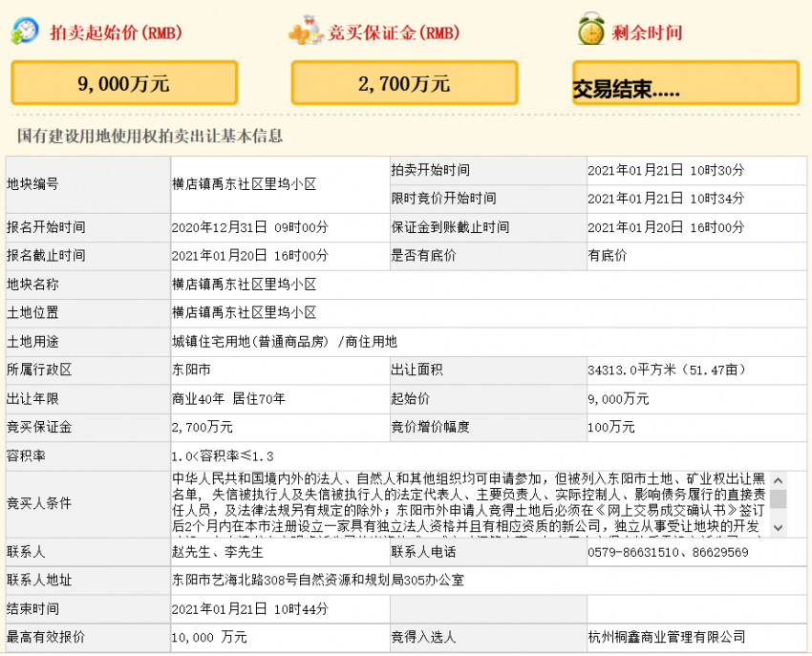Click winning bidder 杭州桐鑫商业管理有限公司
812x656 pixels.
(666, 636)
